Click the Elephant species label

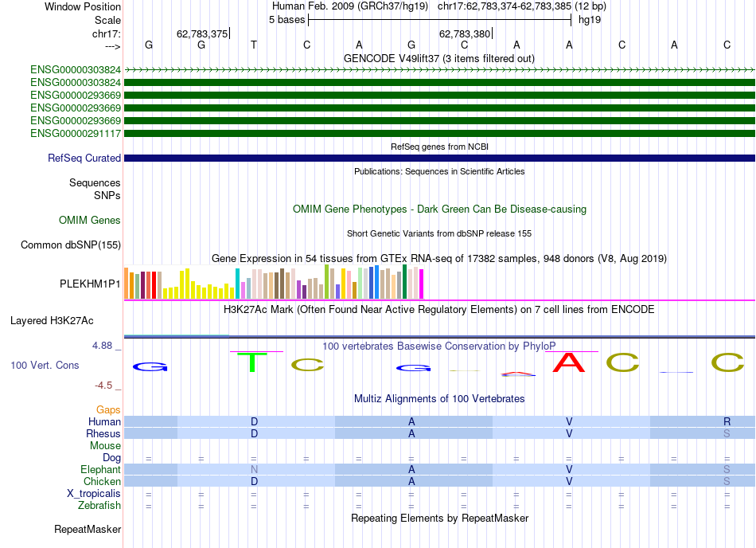[x=100, y=469]
